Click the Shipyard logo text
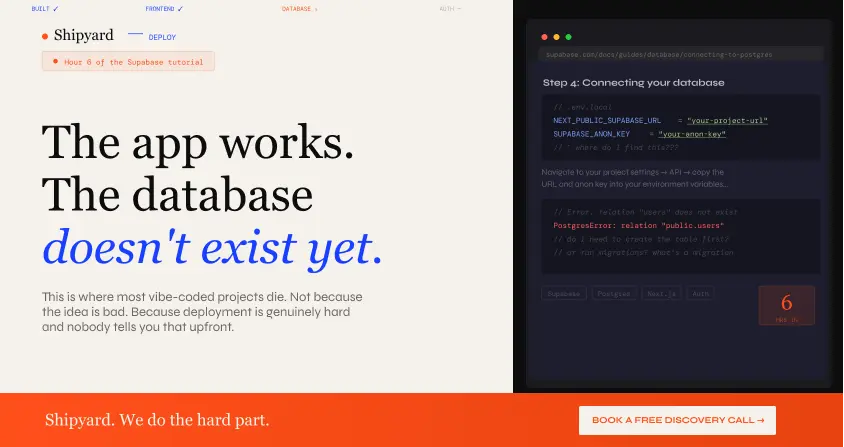Screen dimensions: 844x447 [x=83, y=36]
